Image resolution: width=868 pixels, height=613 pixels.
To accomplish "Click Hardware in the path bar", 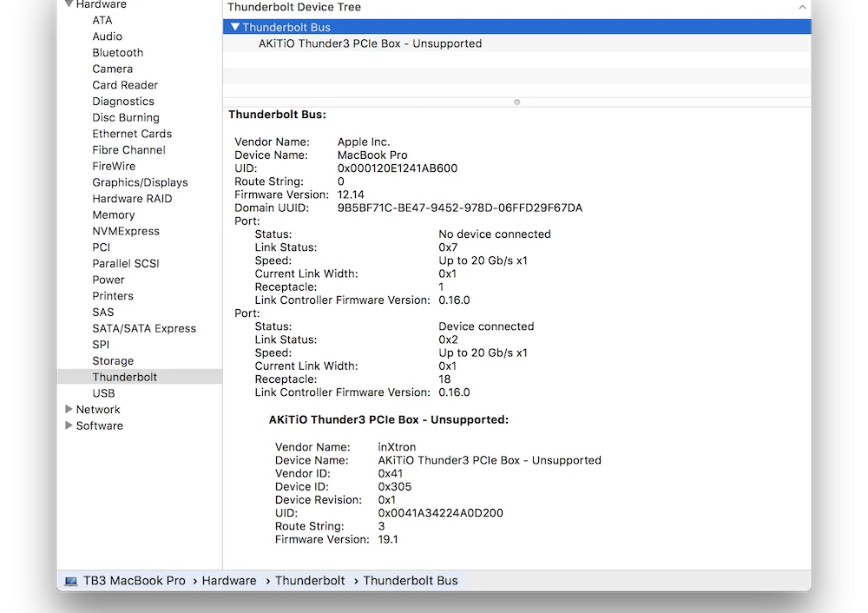I will [229, 581].
